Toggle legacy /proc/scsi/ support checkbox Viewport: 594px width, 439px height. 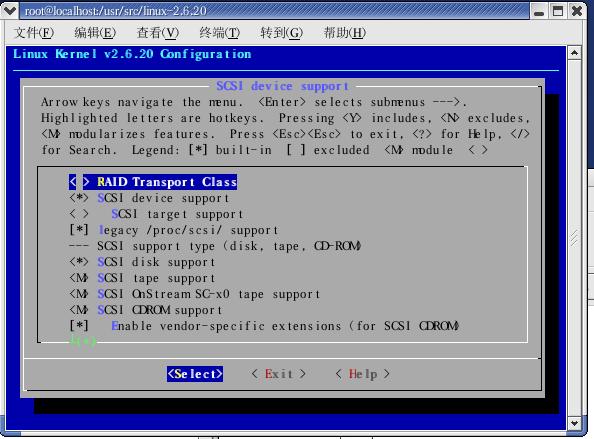(x=79, y=230)
